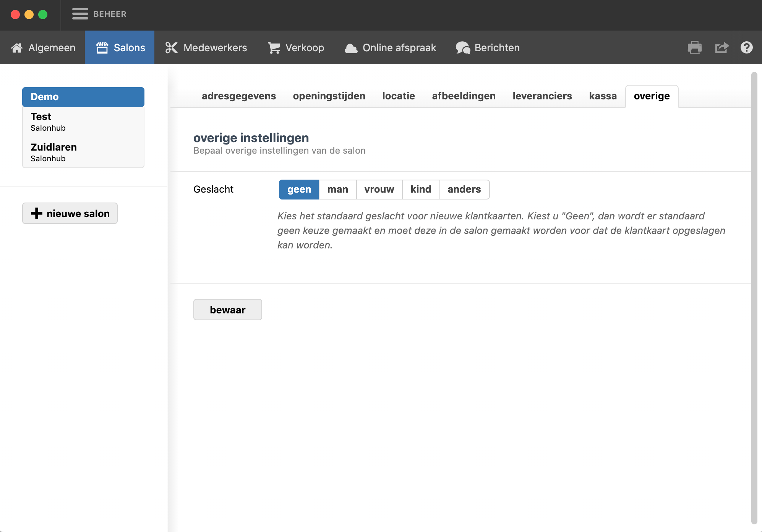Open the Online afspraak section
762x532 pixels.
click(390, 48)
